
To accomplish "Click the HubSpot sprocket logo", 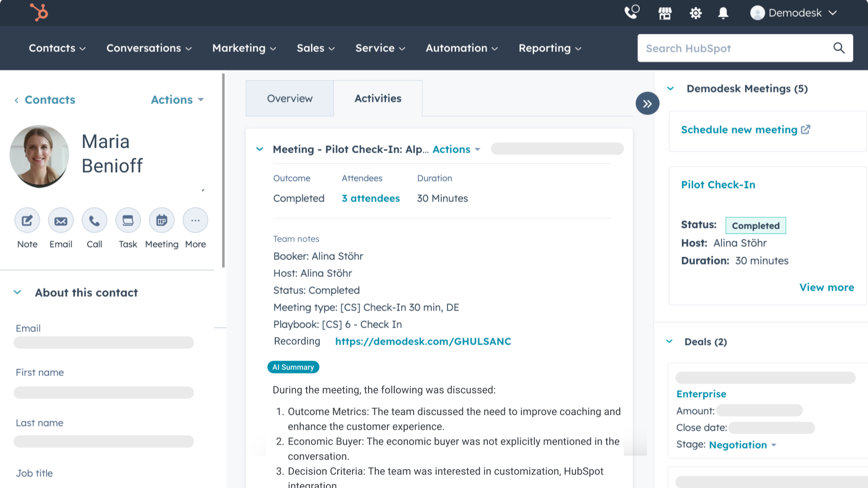I will coord(38,12).
